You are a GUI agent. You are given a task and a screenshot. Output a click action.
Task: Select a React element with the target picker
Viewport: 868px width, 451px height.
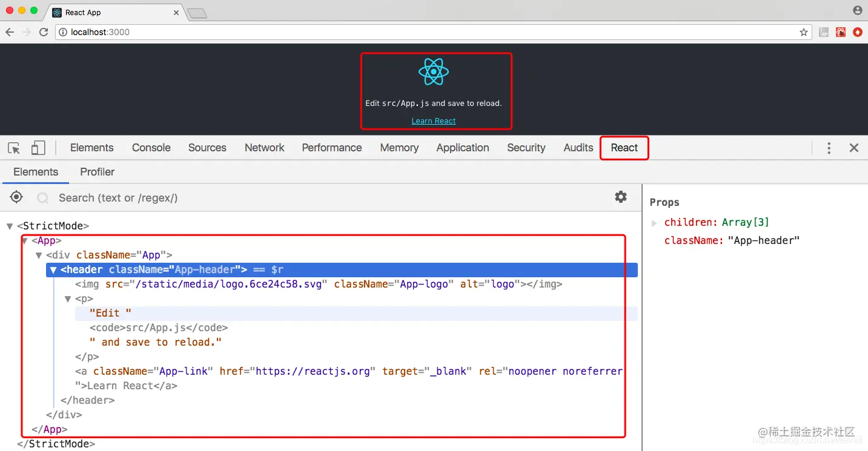[16, 197]
